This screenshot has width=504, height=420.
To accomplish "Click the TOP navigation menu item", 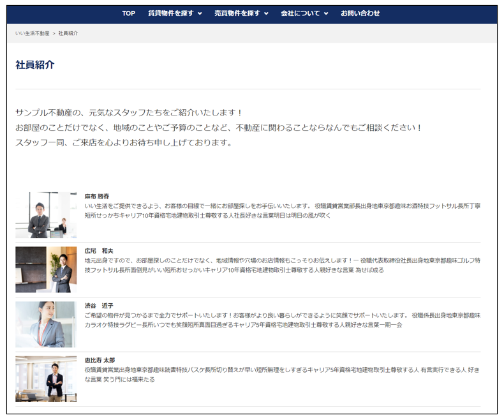I will pos(129,13).
